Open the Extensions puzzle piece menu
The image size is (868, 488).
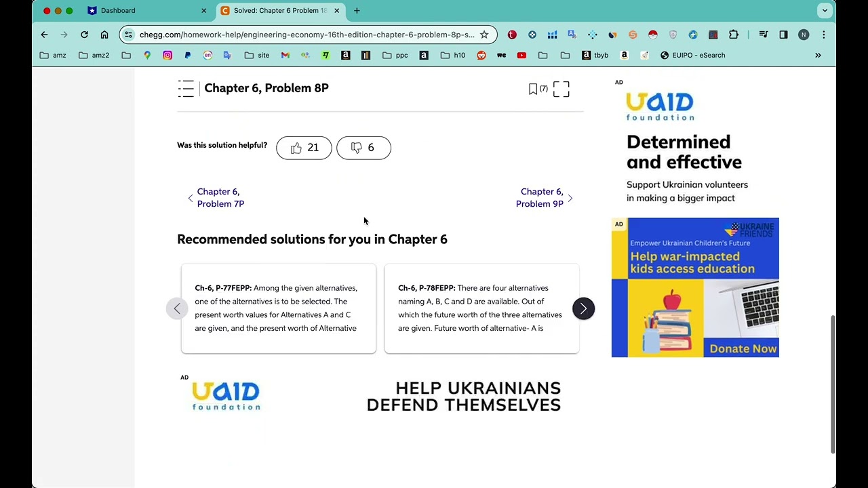point(734,35)
